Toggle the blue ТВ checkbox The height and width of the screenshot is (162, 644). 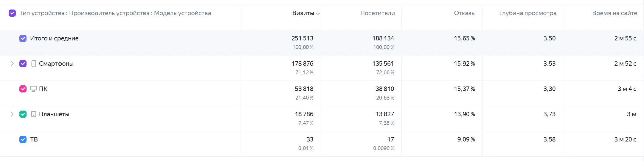pyautogui.click(x=23, y=139)
